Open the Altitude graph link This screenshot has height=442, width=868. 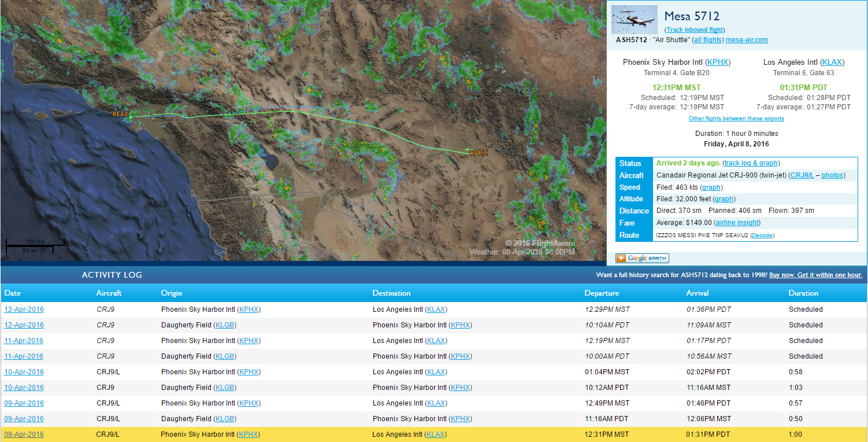(x=725, y=199)
